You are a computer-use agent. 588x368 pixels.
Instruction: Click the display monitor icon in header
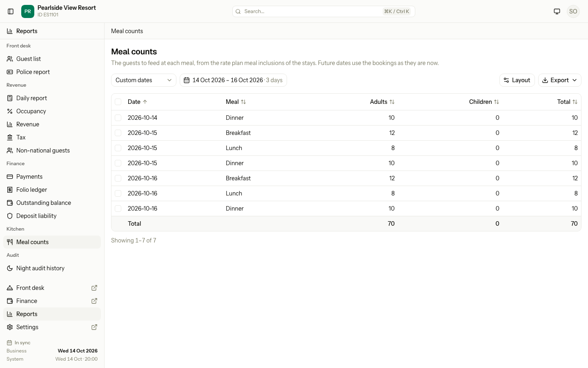tap(557, 11)
